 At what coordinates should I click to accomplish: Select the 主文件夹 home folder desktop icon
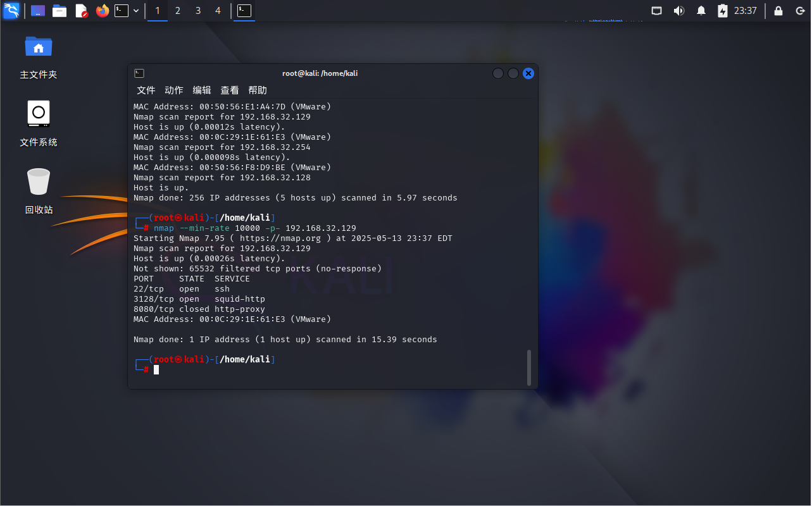(39, 57)
